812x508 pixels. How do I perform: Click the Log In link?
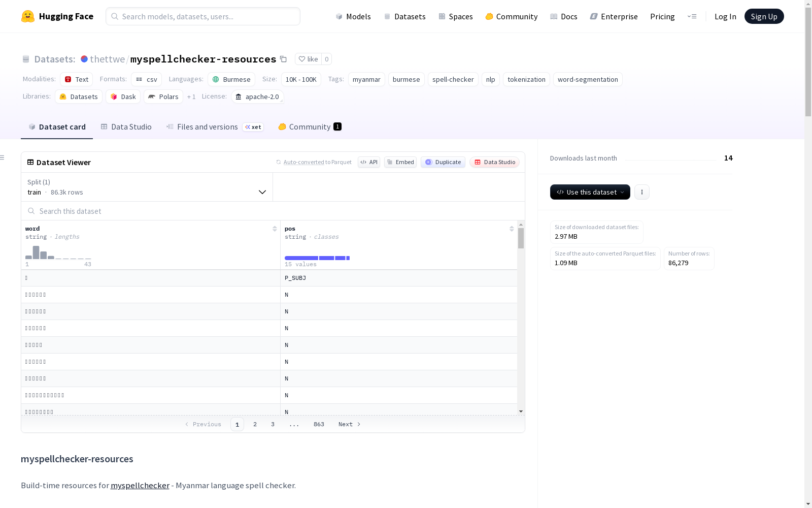pyautogui.click(x=725, y=16)
